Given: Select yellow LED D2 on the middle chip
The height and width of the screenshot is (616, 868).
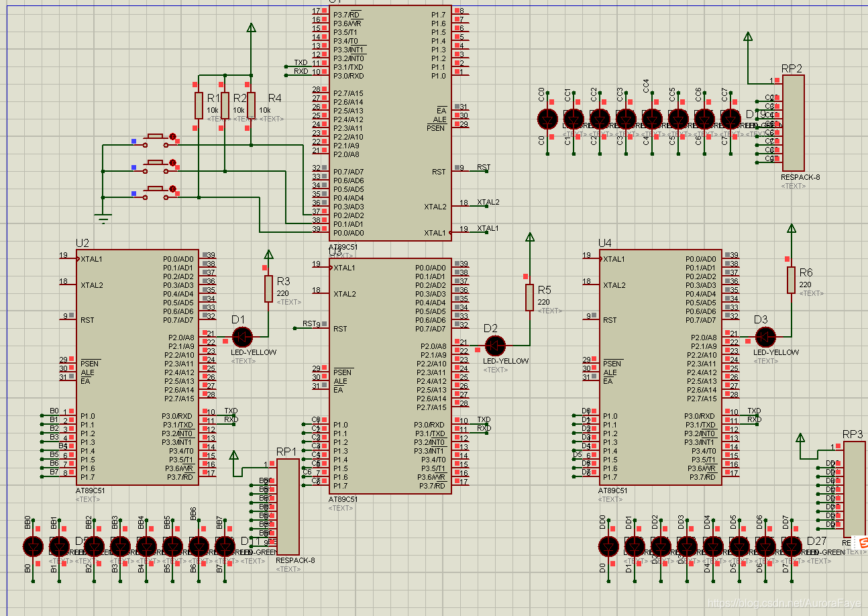Looking at the screenshot, I should coord(495,346).
